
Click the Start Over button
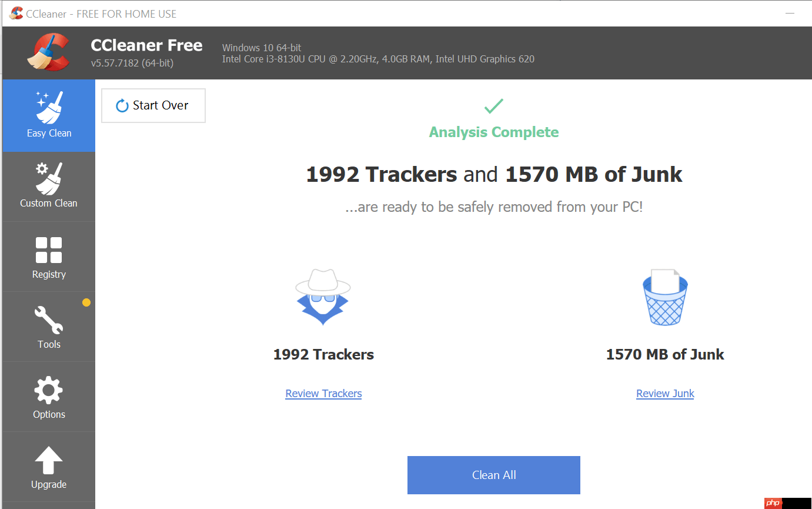coord(153,106)
